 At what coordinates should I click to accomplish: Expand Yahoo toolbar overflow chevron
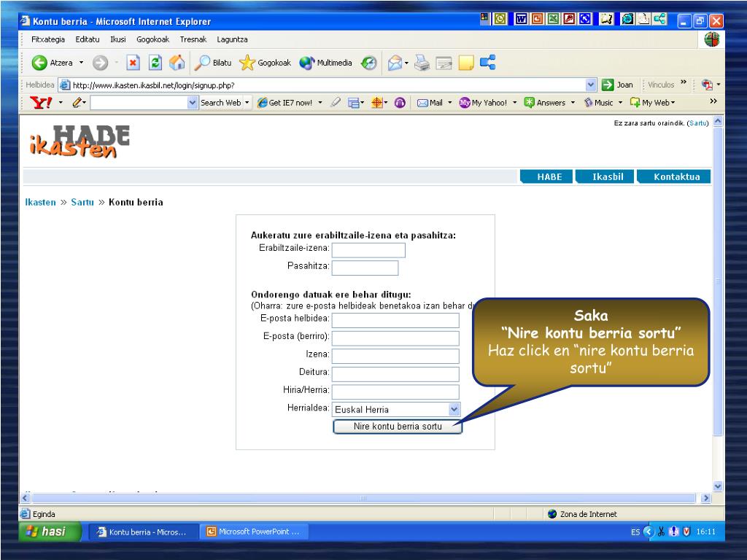713,101
